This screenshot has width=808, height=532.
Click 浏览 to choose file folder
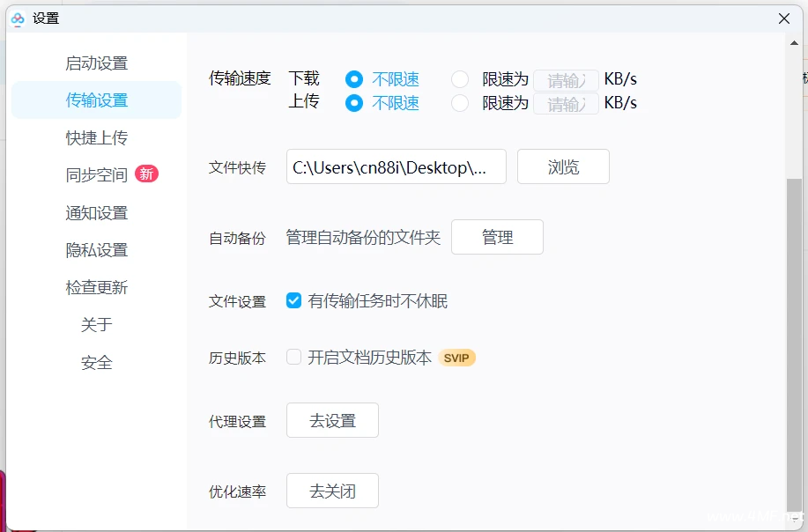(563, 167)
